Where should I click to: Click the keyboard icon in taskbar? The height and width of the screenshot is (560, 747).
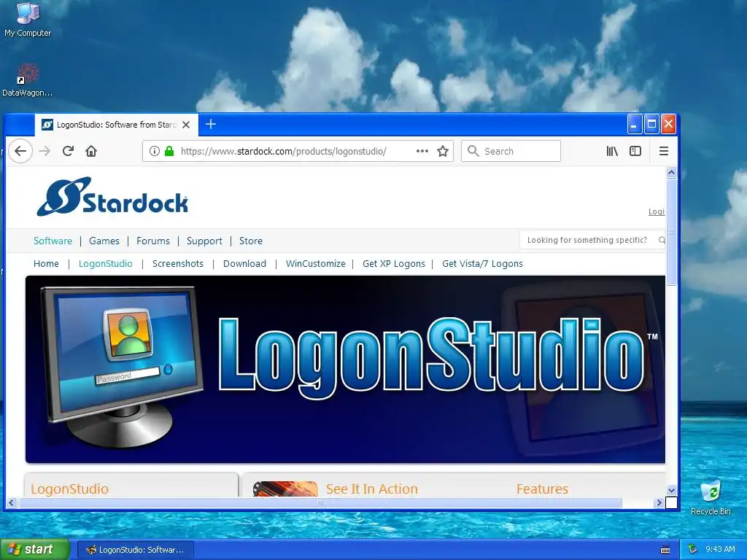click(x=665, y=550)
